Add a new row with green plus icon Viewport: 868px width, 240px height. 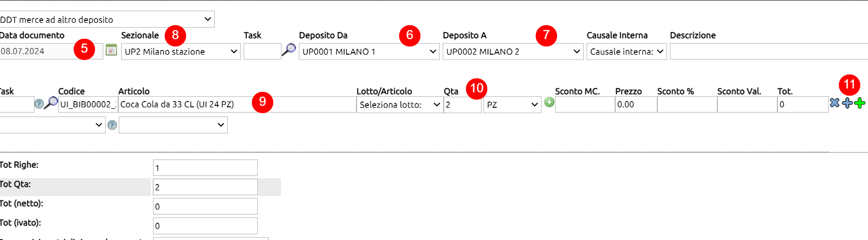click(860, 103)
